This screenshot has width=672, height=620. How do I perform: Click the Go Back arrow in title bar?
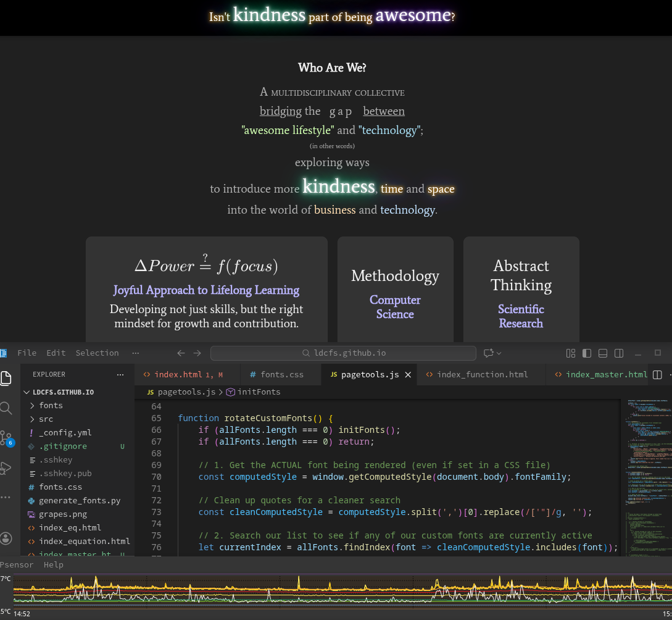(x=181, y=353)
